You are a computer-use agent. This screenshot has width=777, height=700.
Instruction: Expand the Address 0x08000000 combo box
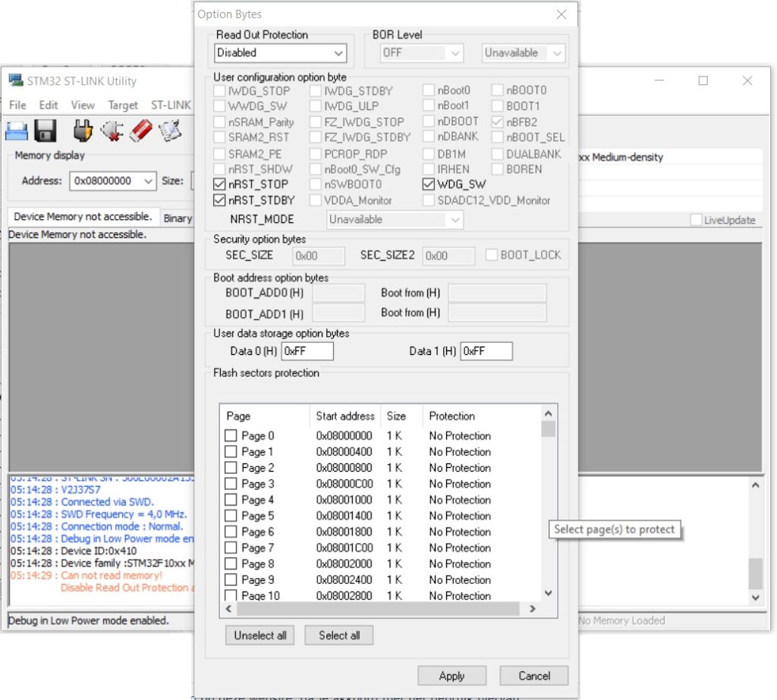click(x=148, y=180)
